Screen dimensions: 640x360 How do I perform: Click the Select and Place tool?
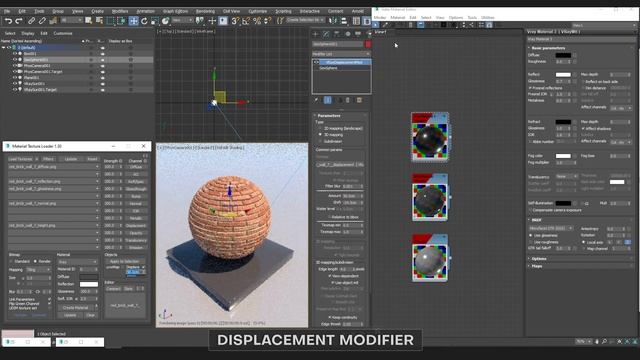tap(165, 20)
